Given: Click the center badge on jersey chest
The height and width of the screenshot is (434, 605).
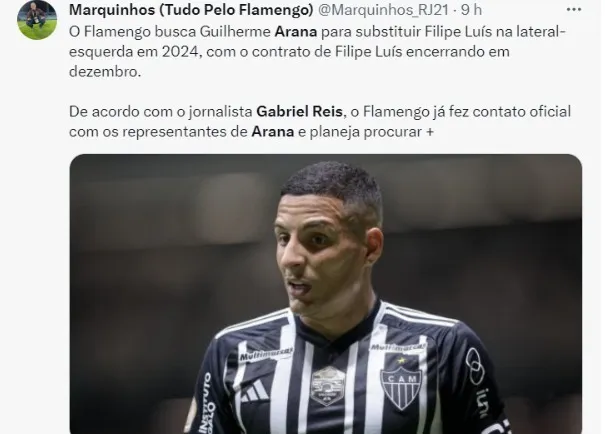Looking at the screenshot, I should (328, 386).
